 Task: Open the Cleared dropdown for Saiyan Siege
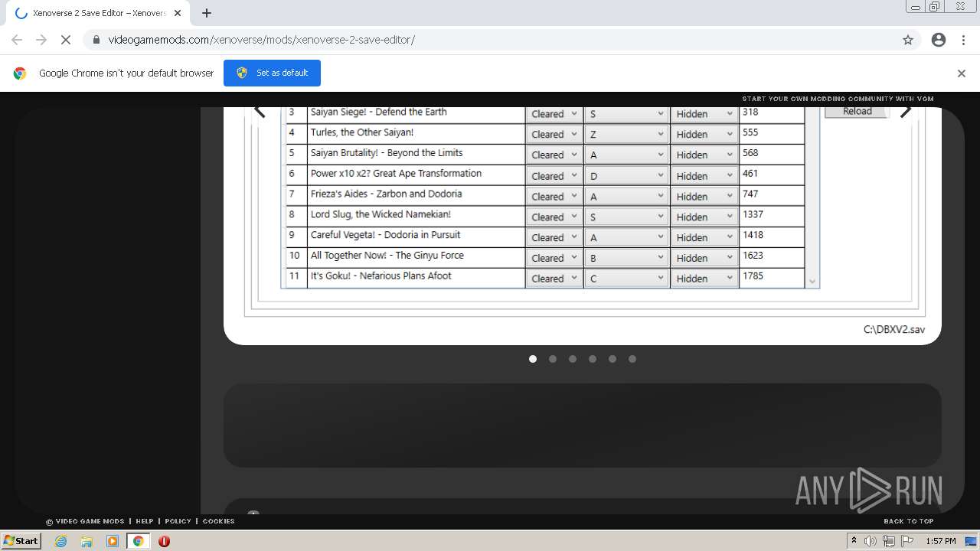coord(554,114)
